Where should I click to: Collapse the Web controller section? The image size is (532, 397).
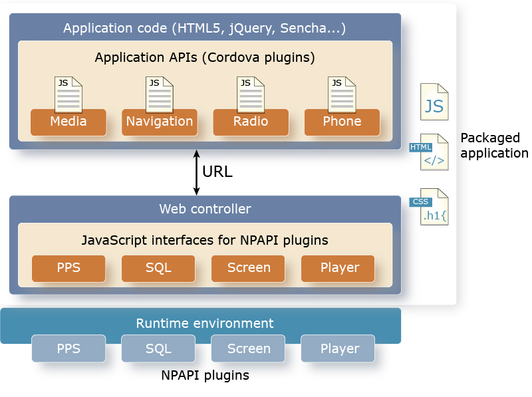[204, 208]
